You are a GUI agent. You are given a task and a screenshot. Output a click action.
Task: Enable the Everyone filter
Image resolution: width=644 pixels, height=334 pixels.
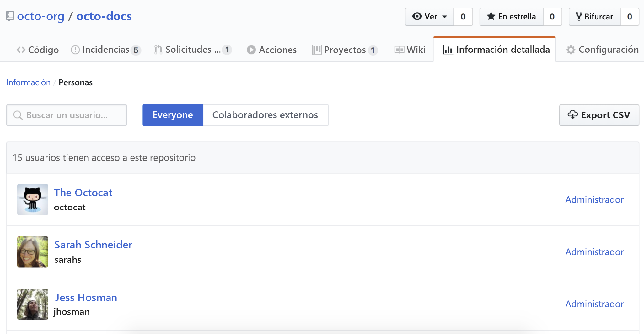tap(173, 115)
